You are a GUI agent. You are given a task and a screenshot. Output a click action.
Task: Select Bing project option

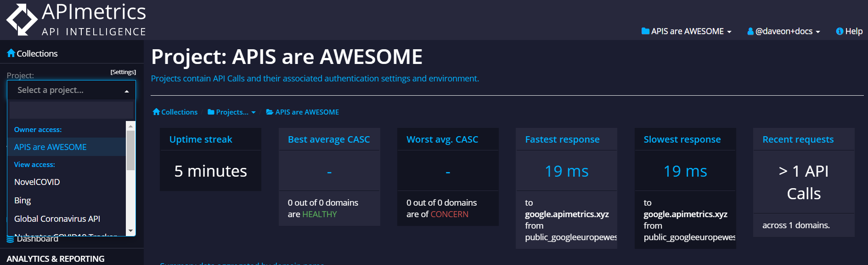67,201
